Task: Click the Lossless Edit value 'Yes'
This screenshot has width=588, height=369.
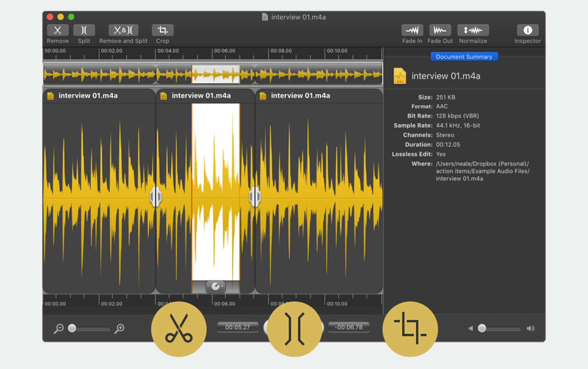Action: click(x=441, y=154)
